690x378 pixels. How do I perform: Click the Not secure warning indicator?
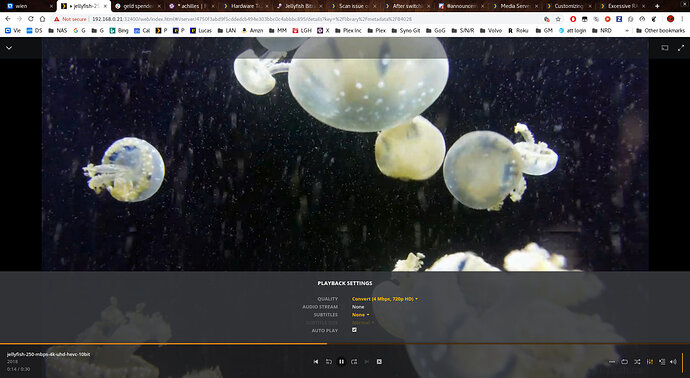tap(70, 19)
